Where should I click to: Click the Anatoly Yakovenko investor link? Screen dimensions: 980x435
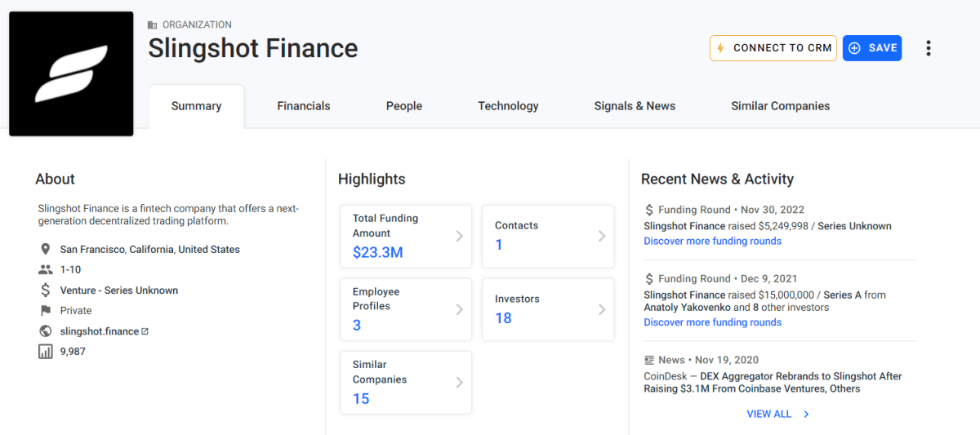click(x=687, y=308)
